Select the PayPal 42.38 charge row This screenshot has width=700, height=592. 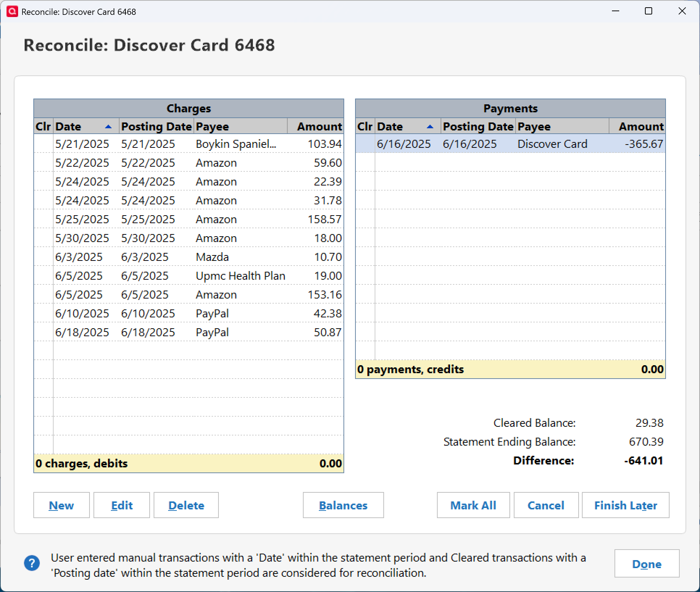189,313
